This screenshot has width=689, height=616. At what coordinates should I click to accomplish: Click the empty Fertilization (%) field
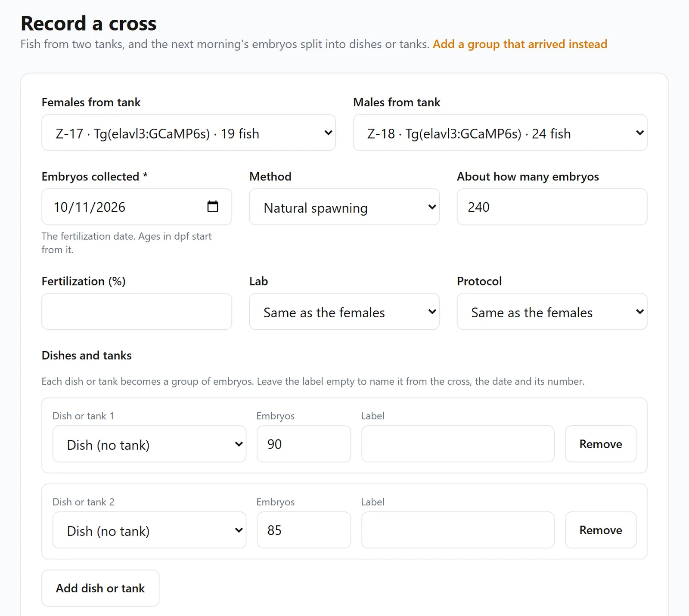[137, 312]
